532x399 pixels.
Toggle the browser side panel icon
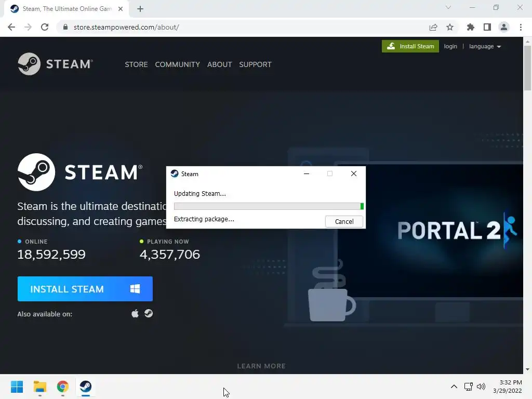pos(487,27)
